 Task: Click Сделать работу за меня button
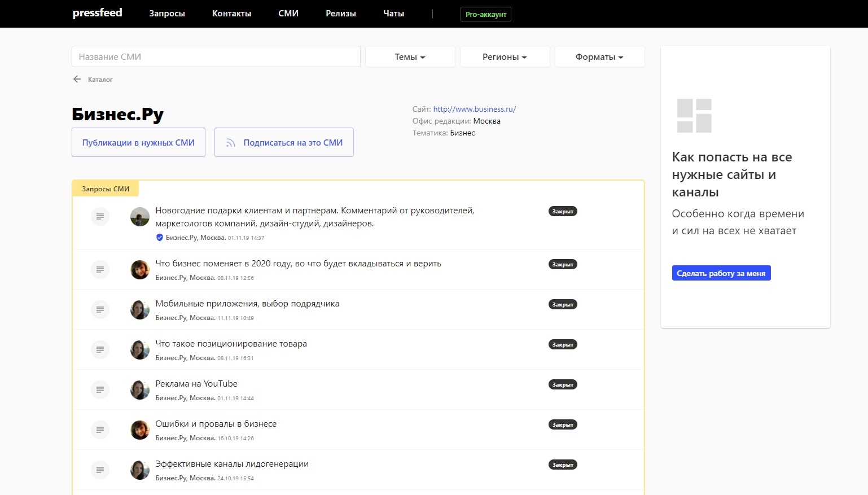[721, 273]
